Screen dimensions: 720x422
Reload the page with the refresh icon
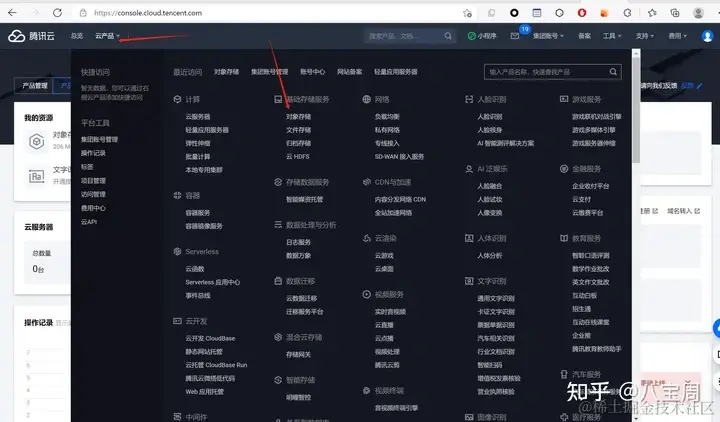[x=57, y=13]
